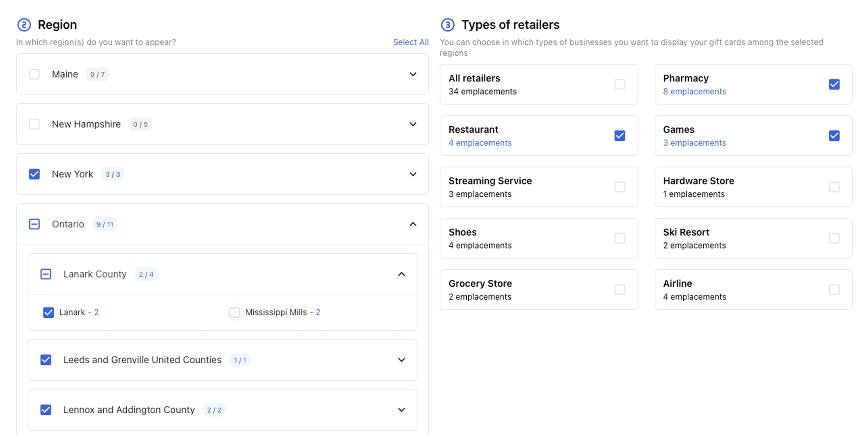Click the Mississippi Mills label

(276, 312)
